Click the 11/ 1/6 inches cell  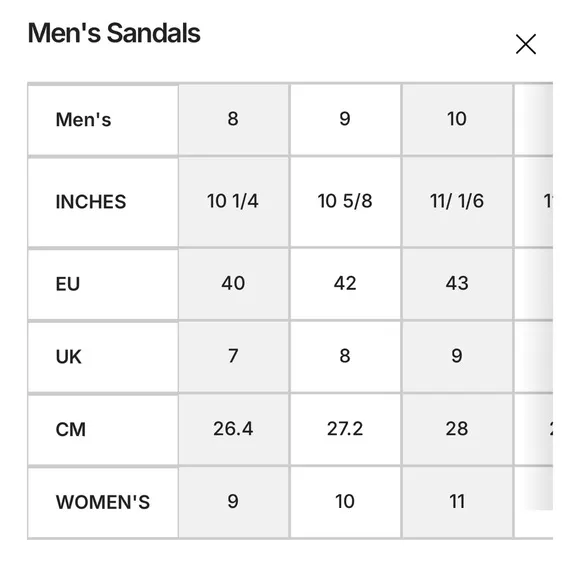(x=457, y=202)
